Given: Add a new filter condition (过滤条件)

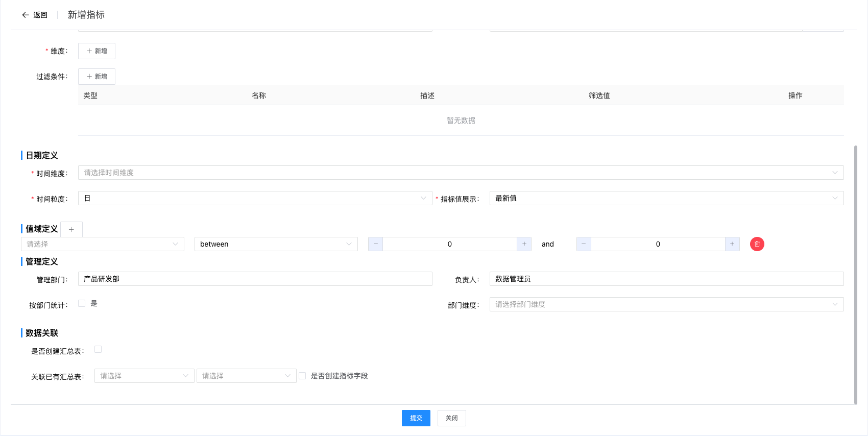Looking at the screenshot, I should pos(97,77).
